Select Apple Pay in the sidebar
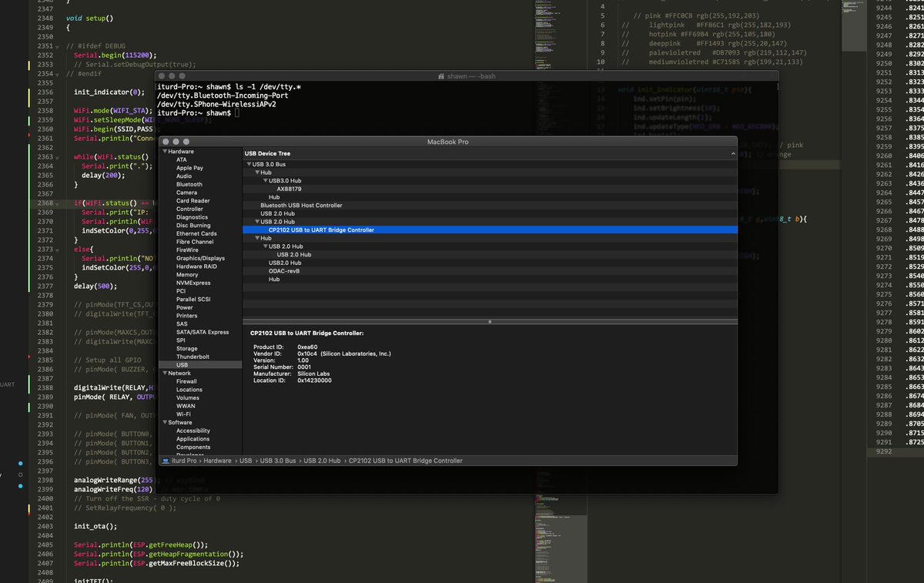 [189, 168]
